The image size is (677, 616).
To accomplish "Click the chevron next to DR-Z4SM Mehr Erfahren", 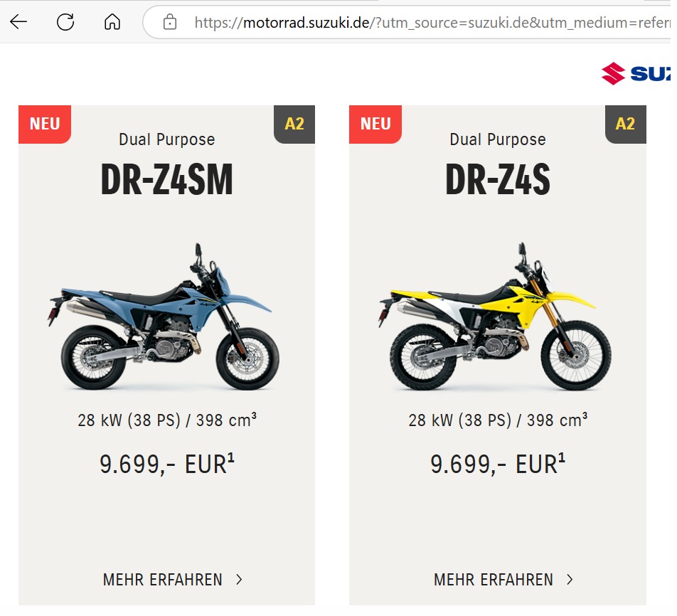I will click(x=239, y=580).
